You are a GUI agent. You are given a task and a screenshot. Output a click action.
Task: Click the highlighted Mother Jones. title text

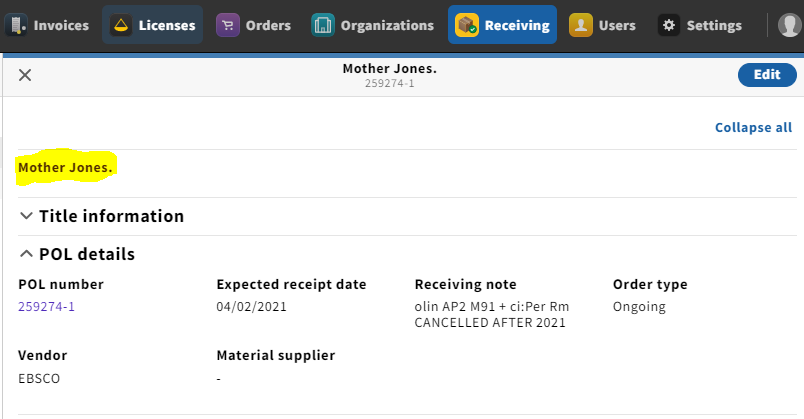tap(65, 168)
